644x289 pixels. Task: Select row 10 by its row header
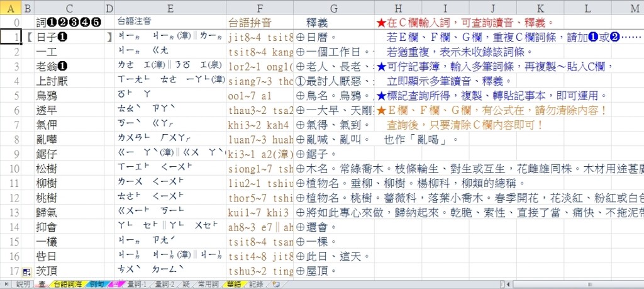pos(11,168)
